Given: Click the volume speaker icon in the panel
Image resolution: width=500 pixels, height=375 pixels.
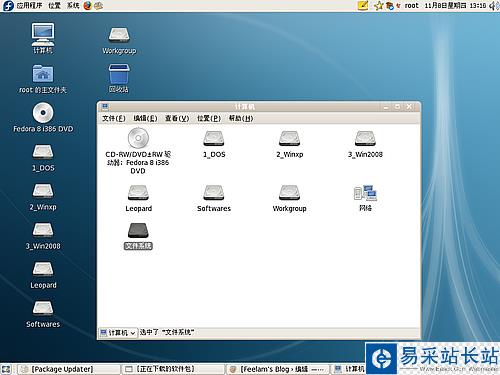Looking at the screenshot, I should (x=494, y=6).
